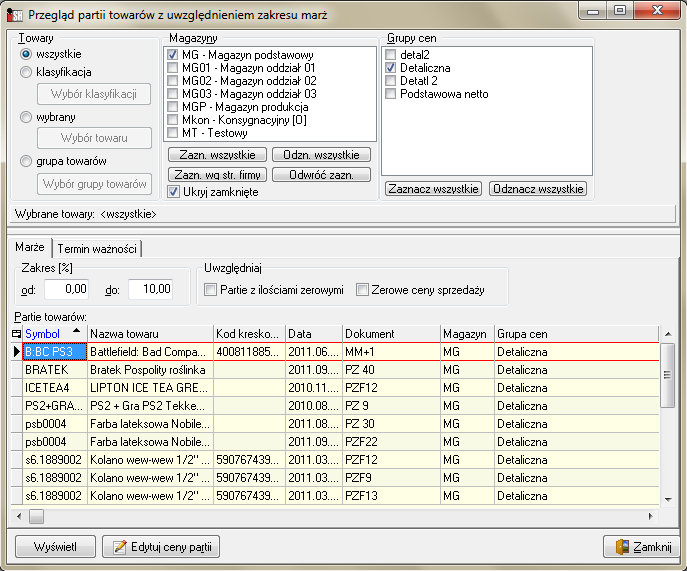The height and width of the screenshot is (571, 687).
Task: Click the 'PZF13' document cell
Action: coord(391,496)
